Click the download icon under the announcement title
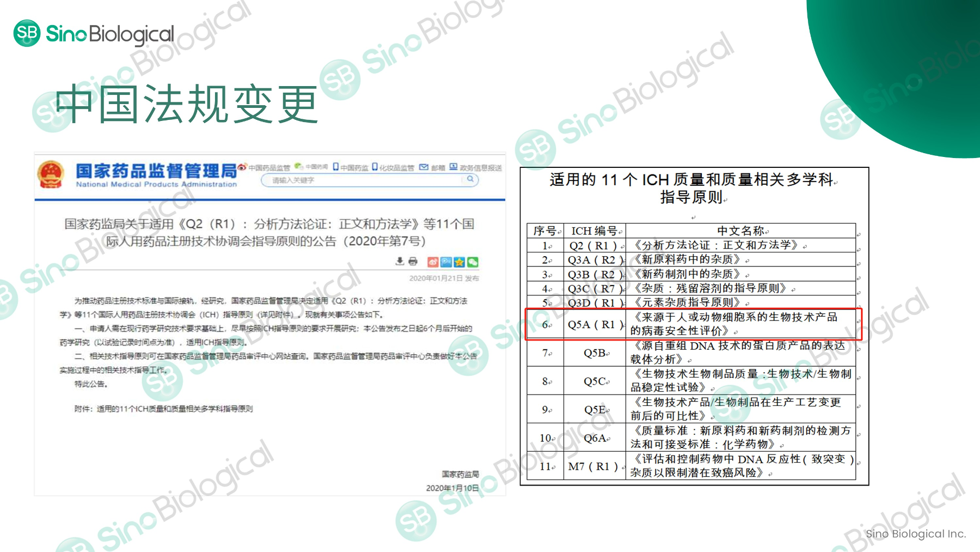This screenshot has height=552, width=980. coord(400,262)
